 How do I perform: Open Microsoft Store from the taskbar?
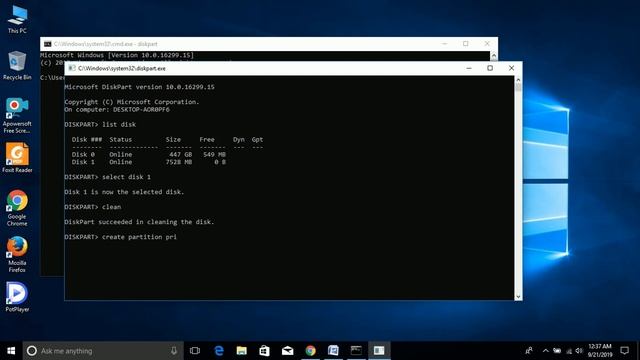[x=264, y=351]
